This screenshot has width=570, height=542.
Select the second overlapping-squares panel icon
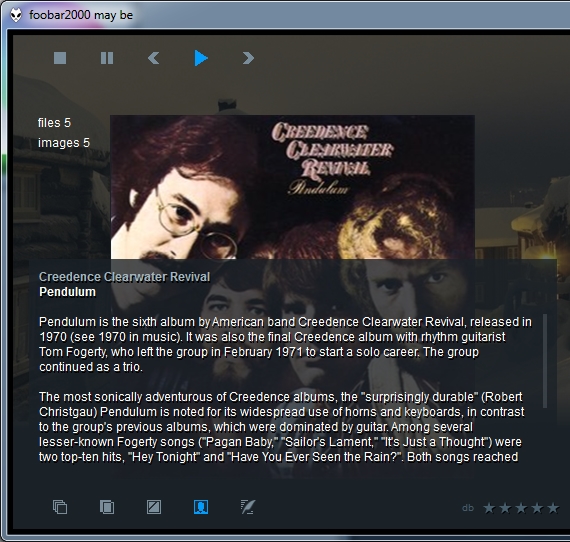[x=107, y=507]
